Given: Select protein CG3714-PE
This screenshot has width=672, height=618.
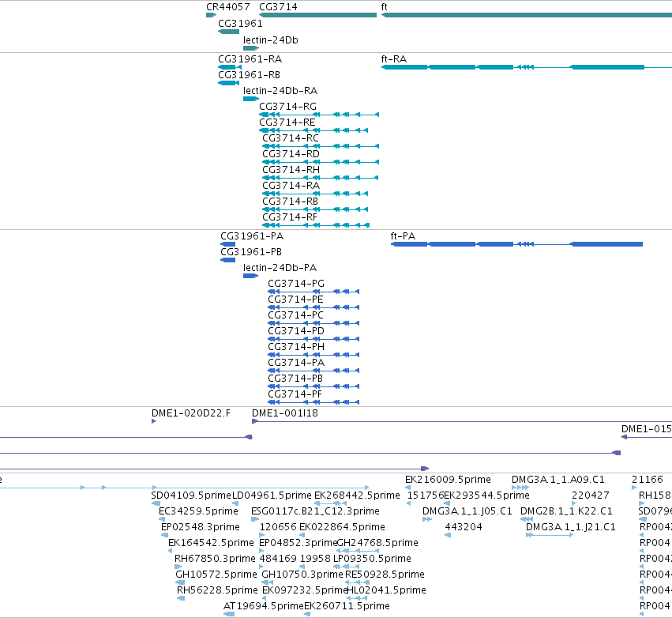Looking at the screenshot, I should [295, 300].
